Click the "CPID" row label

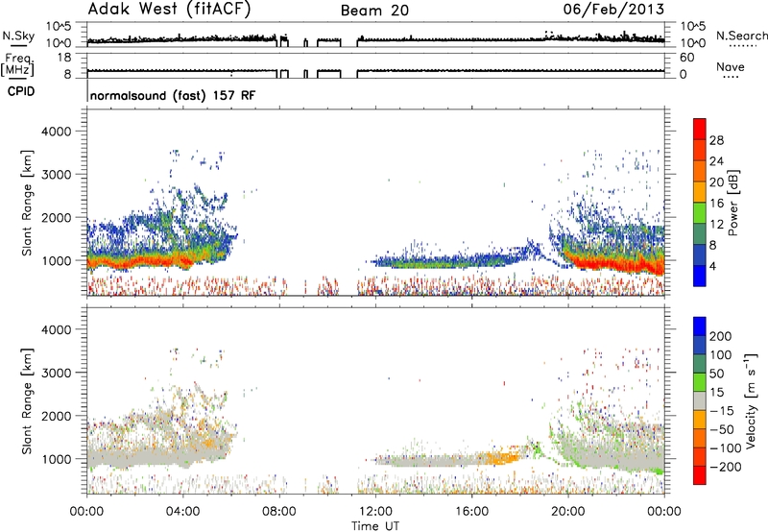pyautogui.click(x=21, y=91)
